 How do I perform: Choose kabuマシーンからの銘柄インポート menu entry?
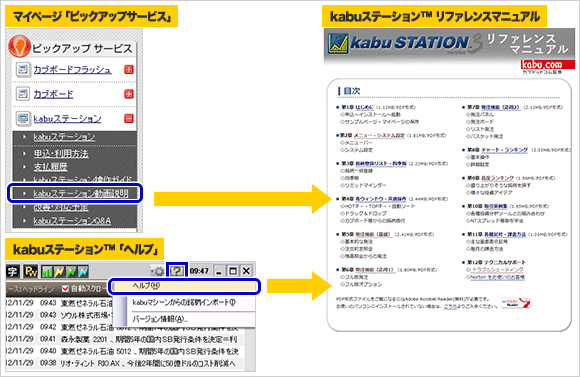point(184,303)
